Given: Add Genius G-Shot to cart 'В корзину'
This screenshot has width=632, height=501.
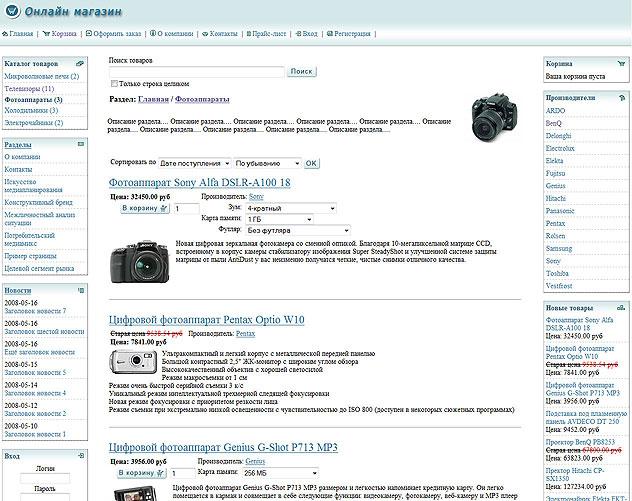Looking at the screenshot, I should (141, 473).
